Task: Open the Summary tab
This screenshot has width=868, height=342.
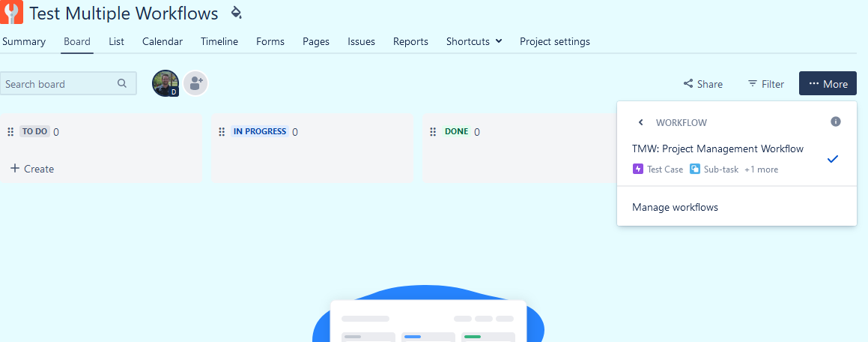Action: 24,41
